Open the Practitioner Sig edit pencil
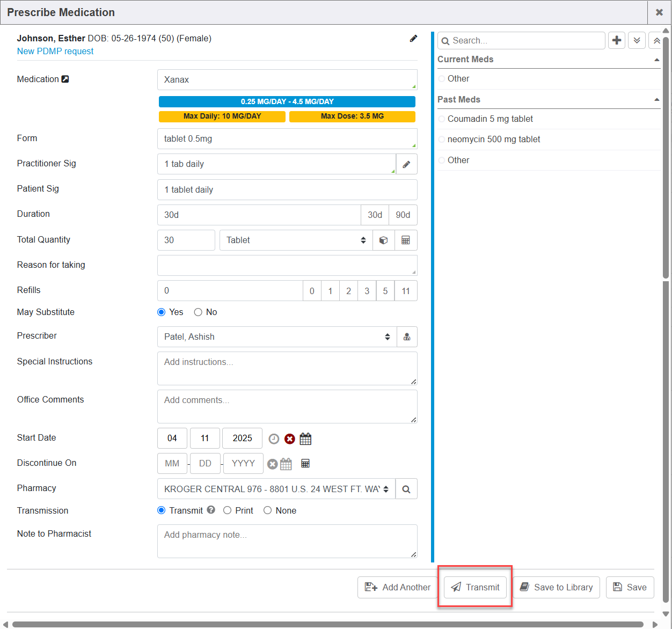 tap(406, 164)
